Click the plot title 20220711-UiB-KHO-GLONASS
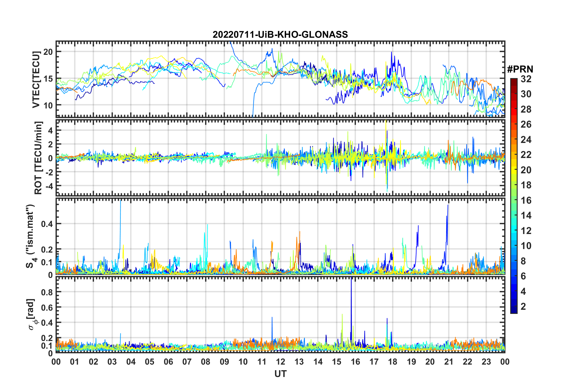Screen dimensions: 561x392 coord(280,34)
